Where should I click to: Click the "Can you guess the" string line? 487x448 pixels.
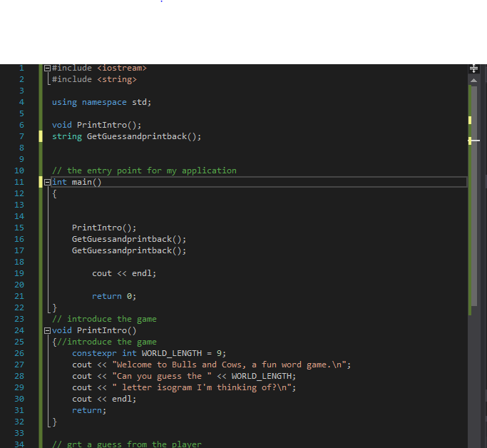184,376
